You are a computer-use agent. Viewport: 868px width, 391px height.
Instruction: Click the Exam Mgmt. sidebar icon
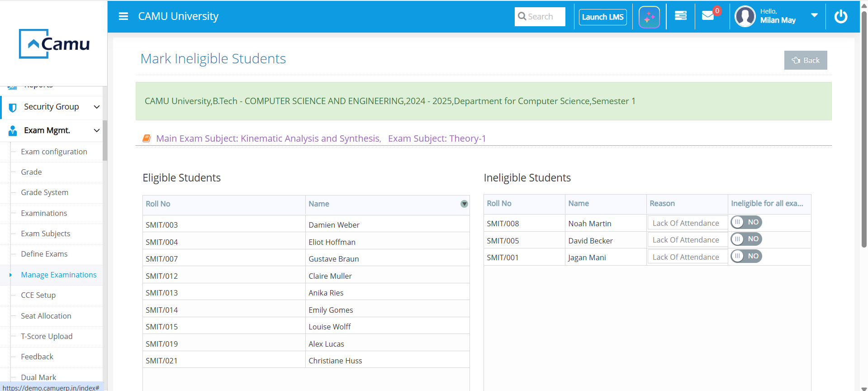pos(13,131)
